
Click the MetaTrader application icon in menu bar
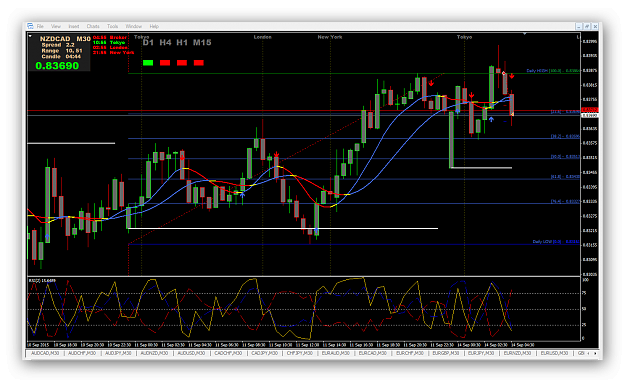[x=30, y=26]
